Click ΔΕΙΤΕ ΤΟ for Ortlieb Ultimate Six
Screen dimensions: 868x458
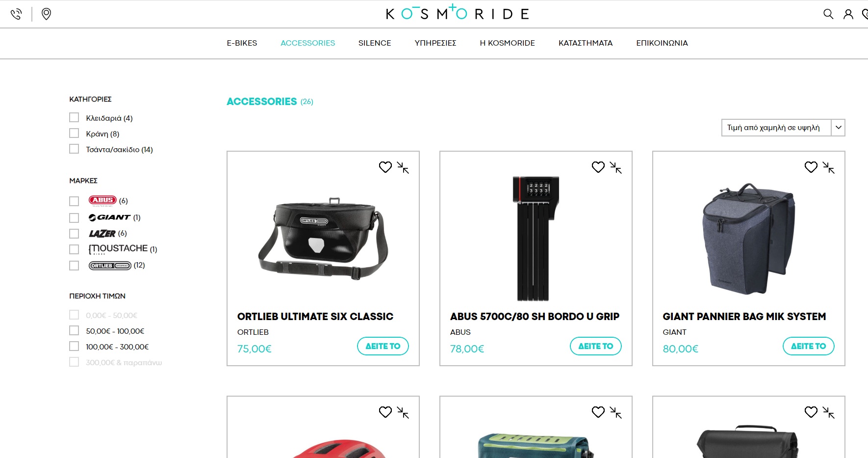point(383,346)
